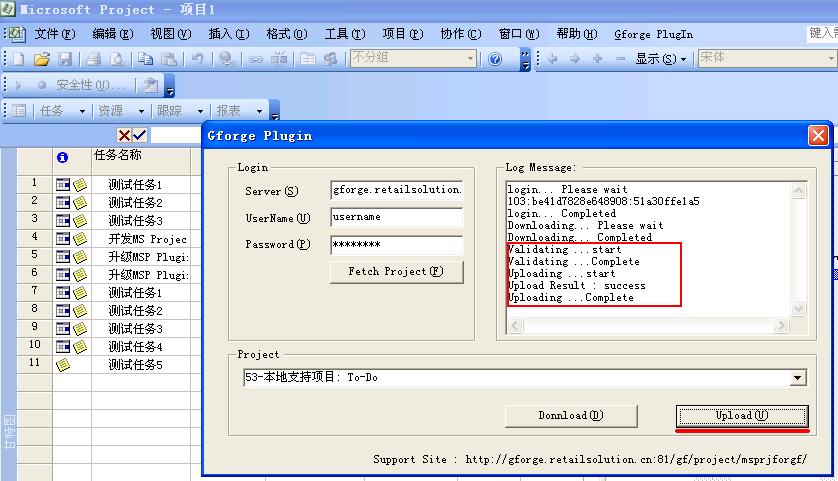The height and width of the screenshot is (481, 838).
Task: Click the indicator info icon column header
Action: click(63, 157)
